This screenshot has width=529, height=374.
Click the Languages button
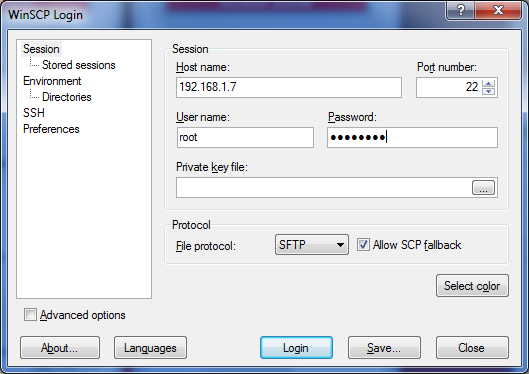pos(150,348)
